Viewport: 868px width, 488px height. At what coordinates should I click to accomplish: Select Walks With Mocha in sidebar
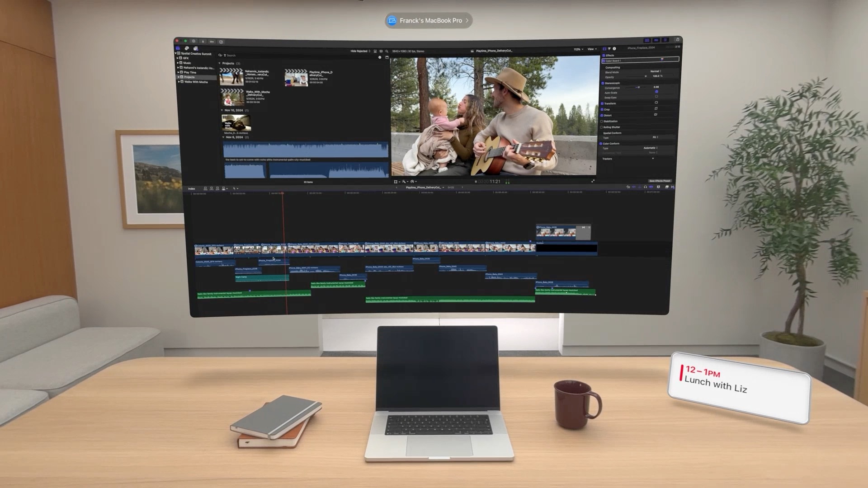[196, 82]
